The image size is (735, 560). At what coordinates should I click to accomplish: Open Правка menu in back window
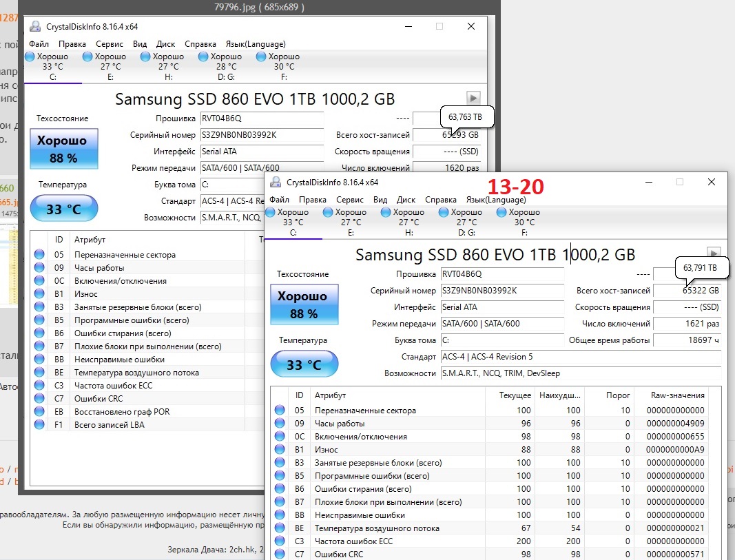pyautogui.click(x=72, y=44)
